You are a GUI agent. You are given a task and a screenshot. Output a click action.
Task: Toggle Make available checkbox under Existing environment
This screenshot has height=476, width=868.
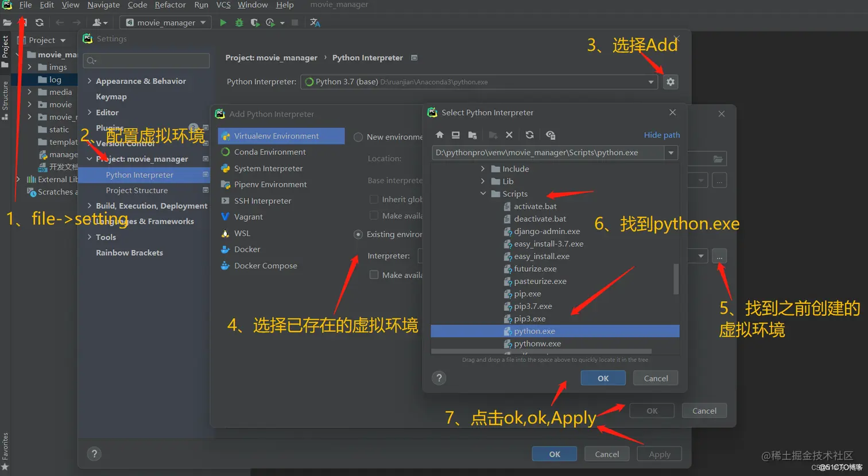tap(374, 275)
